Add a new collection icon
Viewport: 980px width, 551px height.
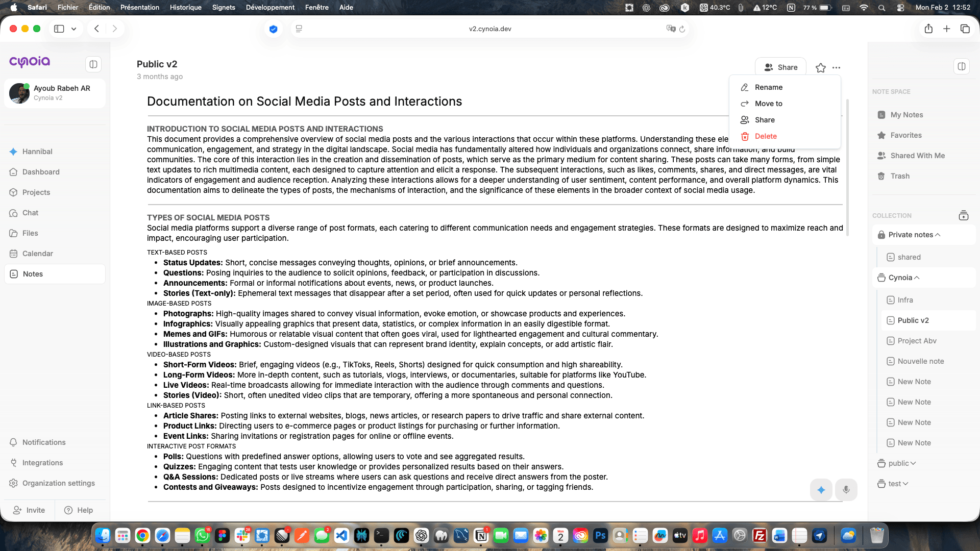click(963, 216)
